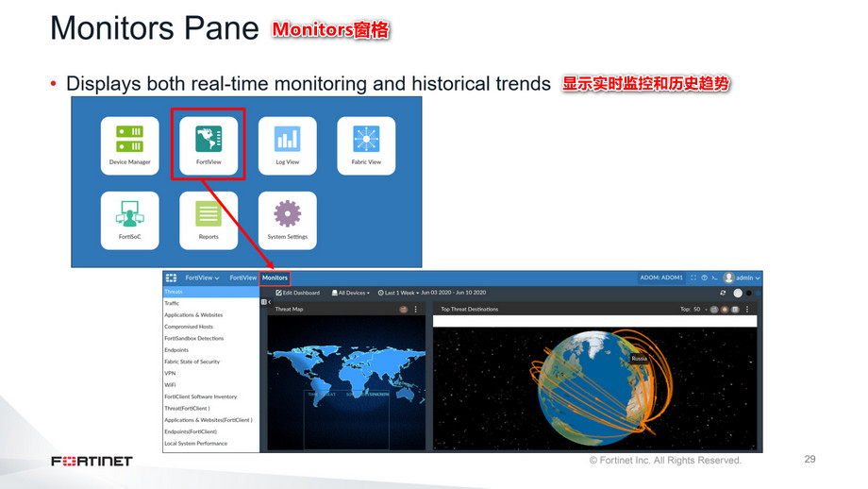Select Threats in the sidebar
The width and height of the screenshot is (868, 489).
(x=211, y=292)
